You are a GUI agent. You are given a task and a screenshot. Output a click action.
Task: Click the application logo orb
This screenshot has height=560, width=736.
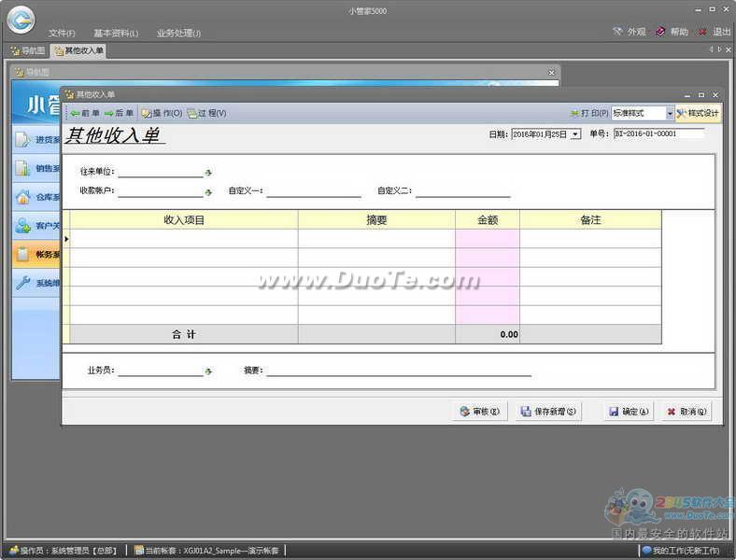pos(21,20)
